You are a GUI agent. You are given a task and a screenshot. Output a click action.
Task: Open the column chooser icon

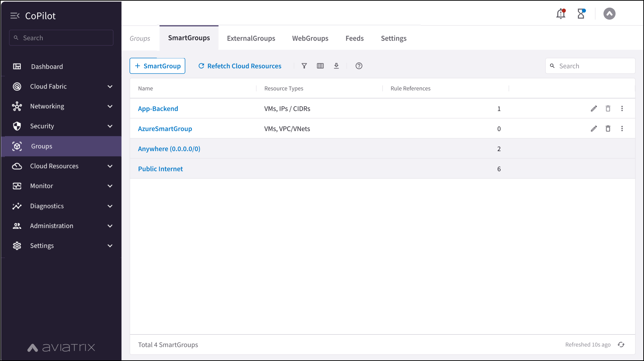(320, 66)
